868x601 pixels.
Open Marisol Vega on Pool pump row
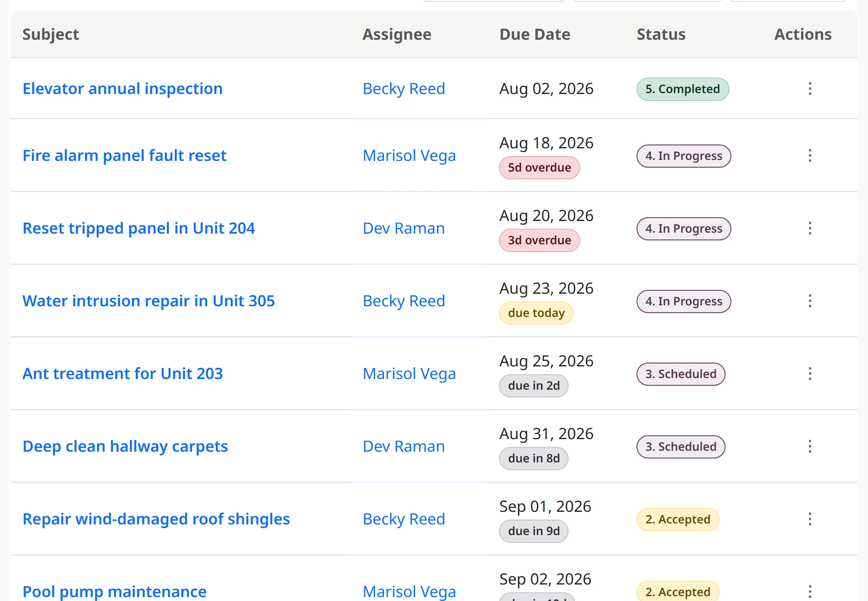[409, 591]
